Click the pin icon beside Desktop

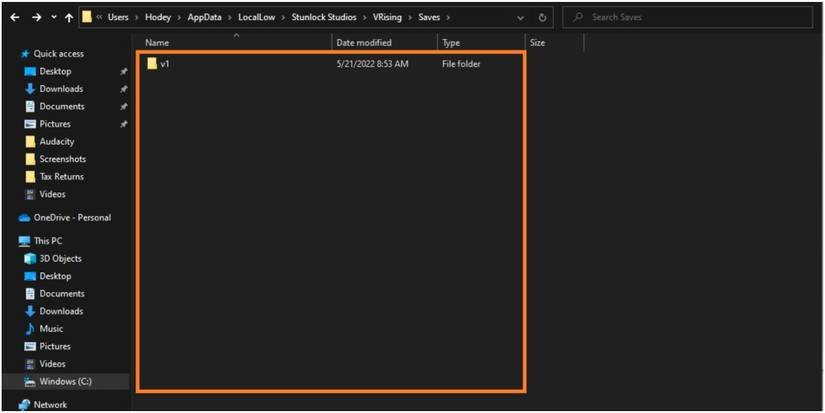[x=123, y=72]
